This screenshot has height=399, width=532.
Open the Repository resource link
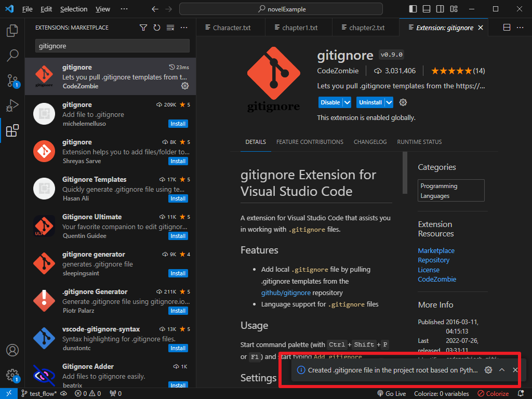point(434,260)
